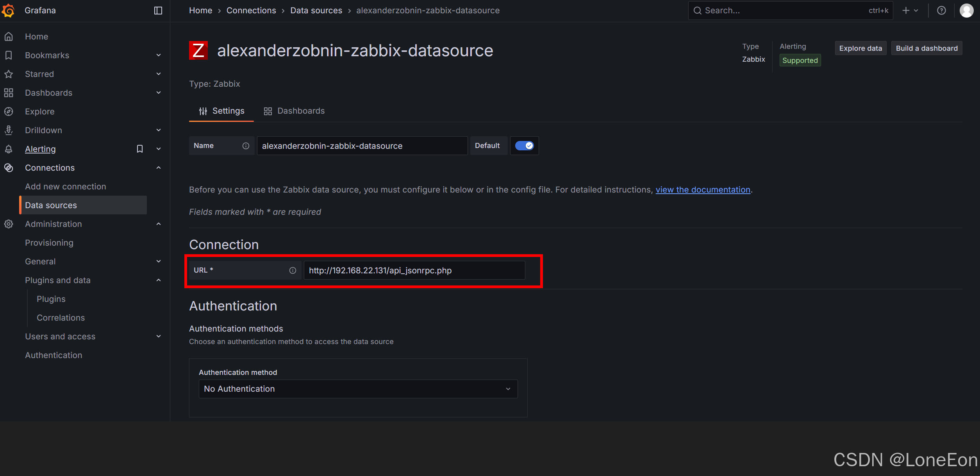The height and width of the screenshot is (476, 980).
Task: Click the Zabbix red Z logo
Action: pyautogui.click(x=198, y=50)
